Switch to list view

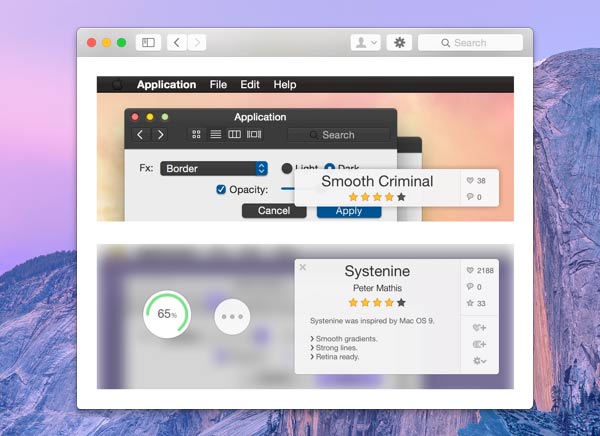(x=215, y=134)
